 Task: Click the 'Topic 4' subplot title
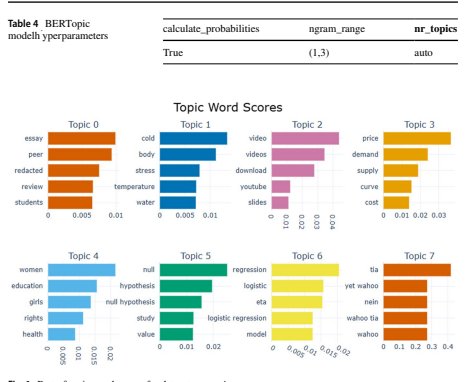click(x=83, y=256)
